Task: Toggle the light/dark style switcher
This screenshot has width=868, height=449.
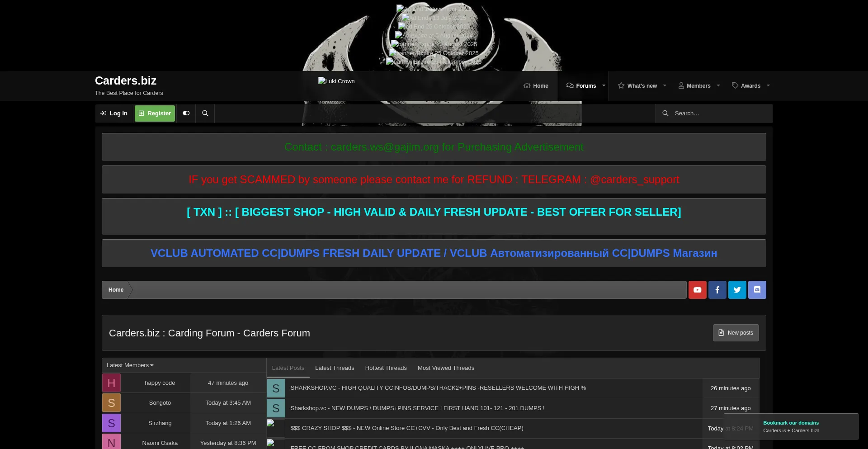Action: [x=186, y=113]
